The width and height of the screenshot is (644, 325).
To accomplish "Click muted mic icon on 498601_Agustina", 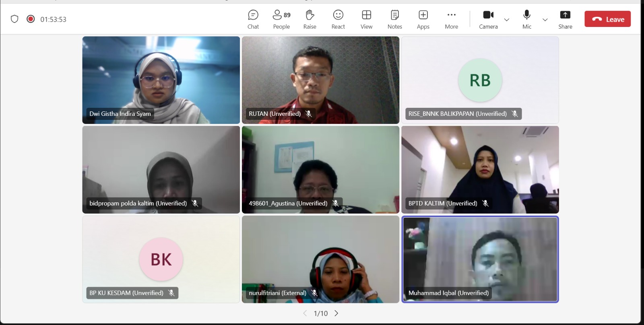I will 335,204.
